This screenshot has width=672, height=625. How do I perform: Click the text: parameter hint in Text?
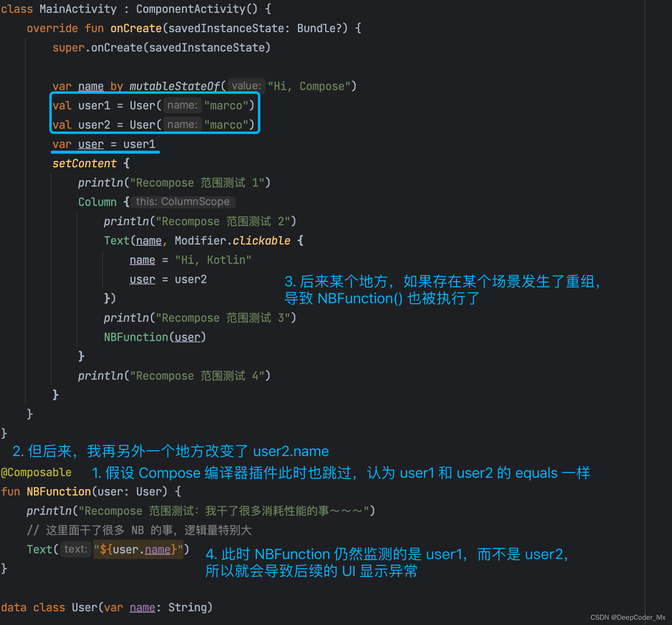[76, 549]
